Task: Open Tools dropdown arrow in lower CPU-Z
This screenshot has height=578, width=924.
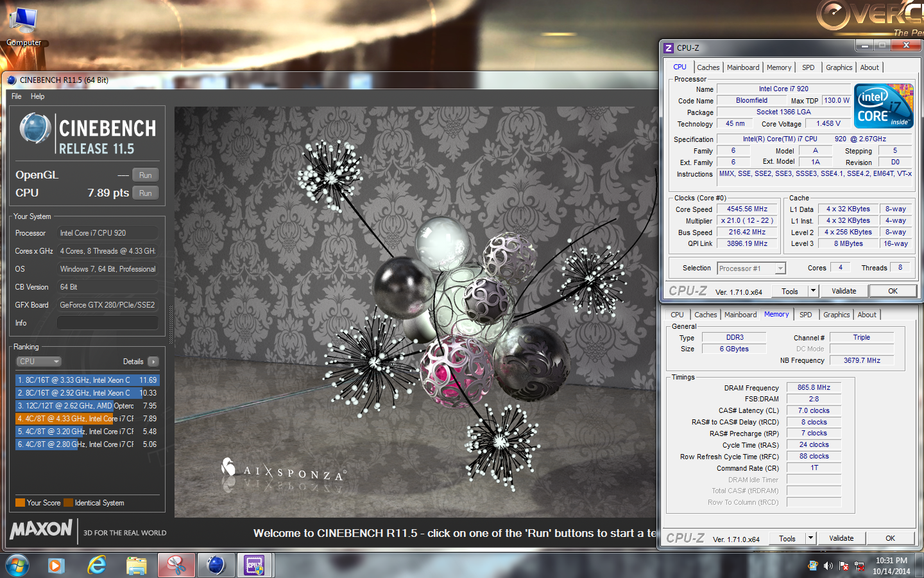Action: pyautogui.click(x=810, y=538)
